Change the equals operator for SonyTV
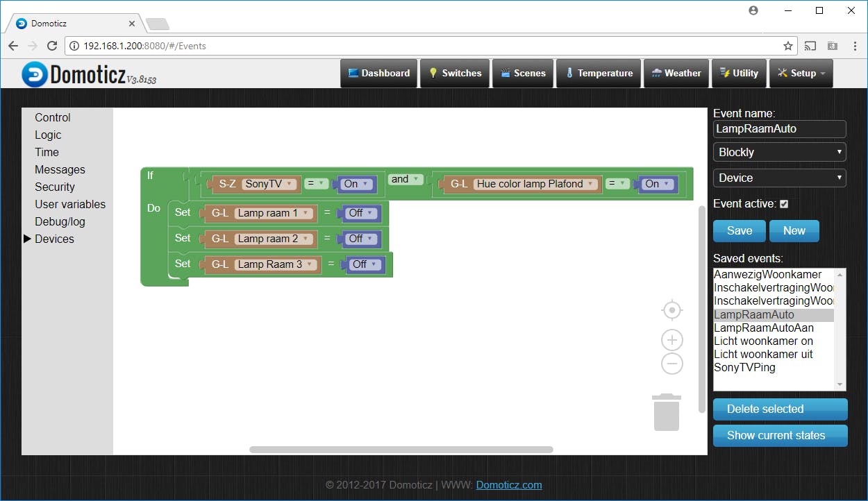Image resolution: width=868 pixels, height=501 pixels. (x=316, y=184)
